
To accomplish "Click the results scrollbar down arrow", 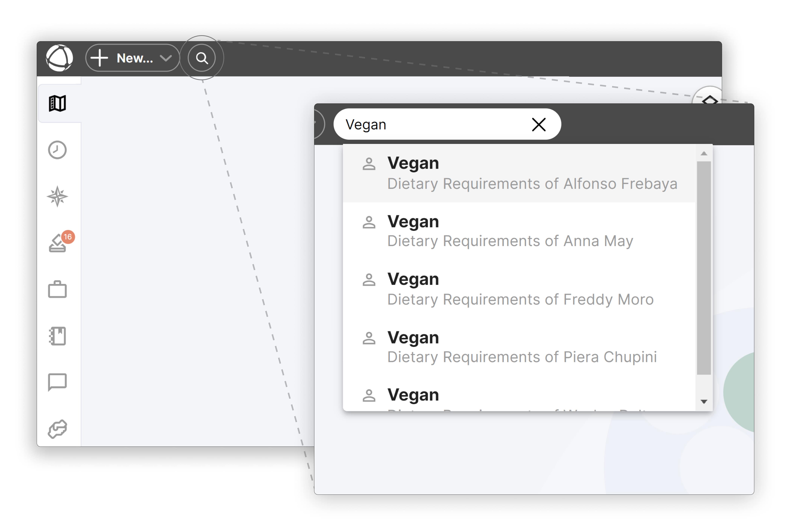I will tap(704, 402).
